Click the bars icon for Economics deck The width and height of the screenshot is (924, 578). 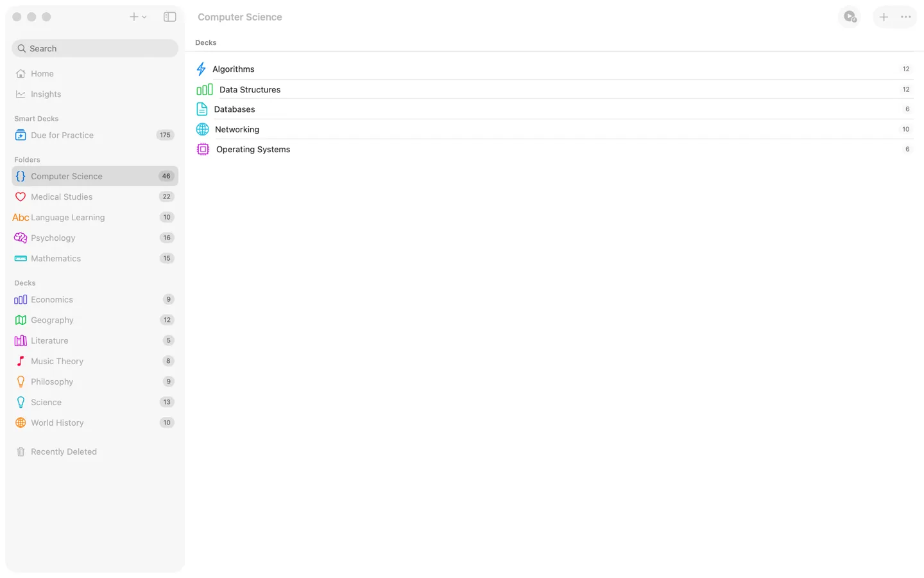pos(21,299)
